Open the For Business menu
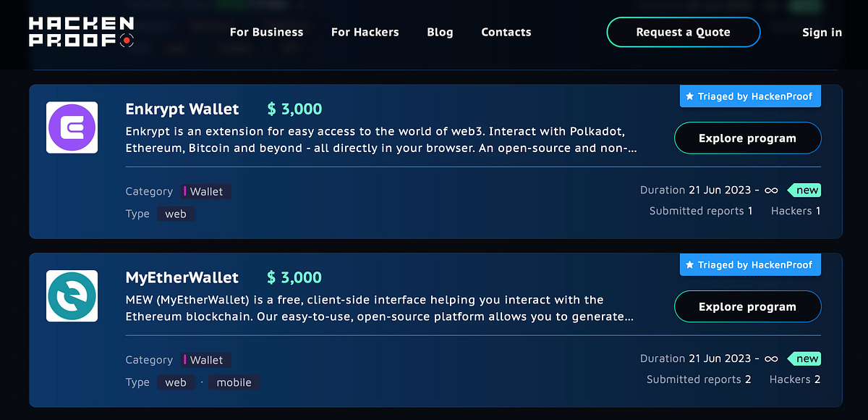Screen dimensions: 868x420 (266, 32)
